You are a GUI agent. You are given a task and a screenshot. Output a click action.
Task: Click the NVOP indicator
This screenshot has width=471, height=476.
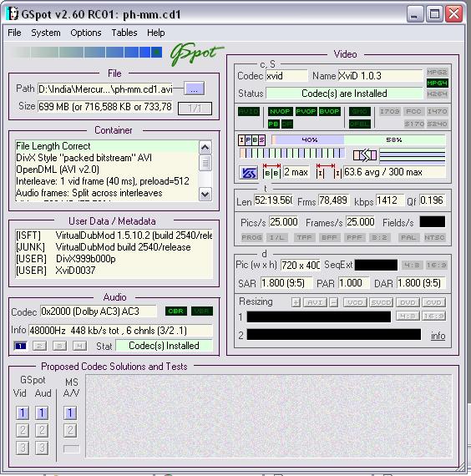point(280,111)
